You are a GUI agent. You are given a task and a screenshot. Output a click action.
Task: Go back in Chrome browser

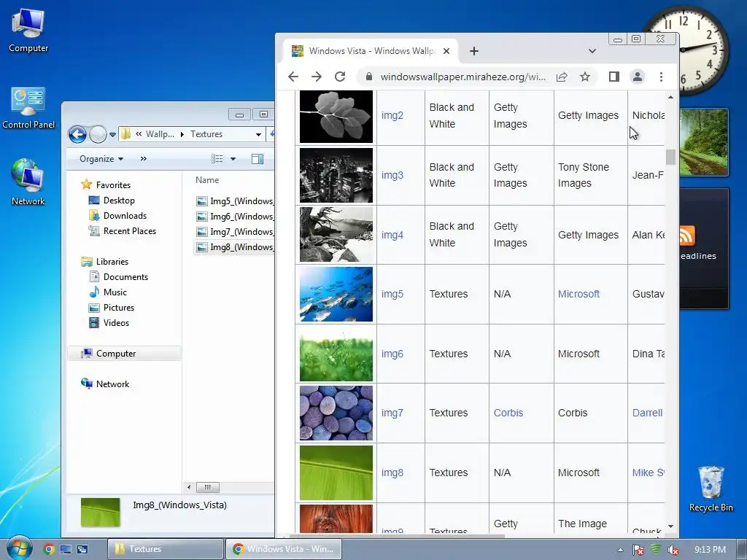click(x=293, y=77)
